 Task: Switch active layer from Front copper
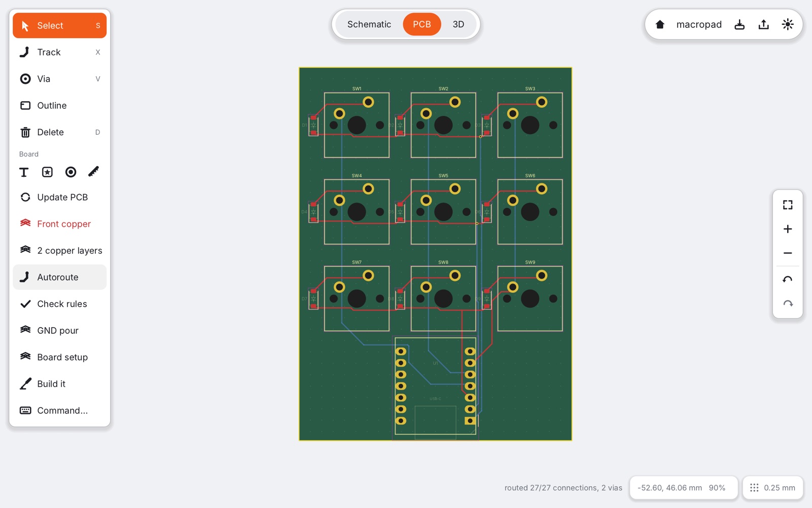[x=59, y=224]
